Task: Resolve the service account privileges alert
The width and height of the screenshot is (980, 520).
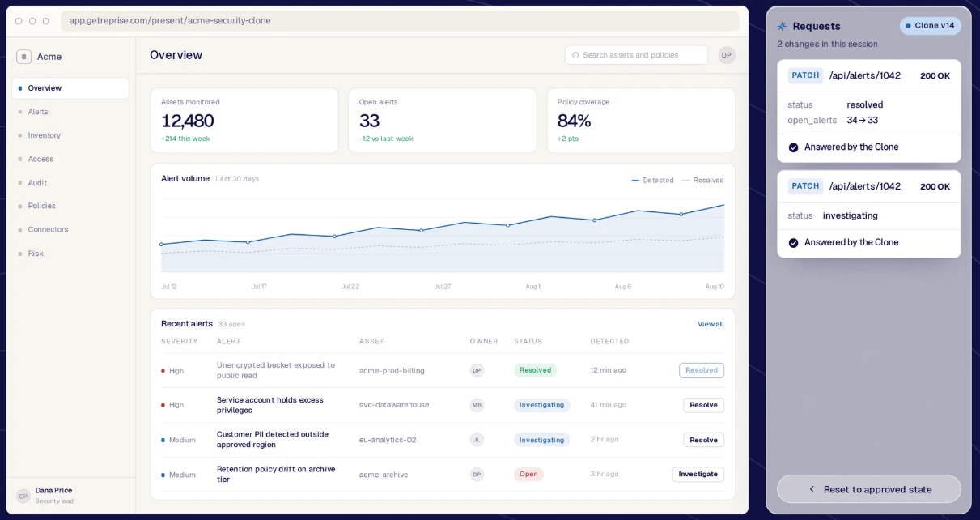Action: 703,405
